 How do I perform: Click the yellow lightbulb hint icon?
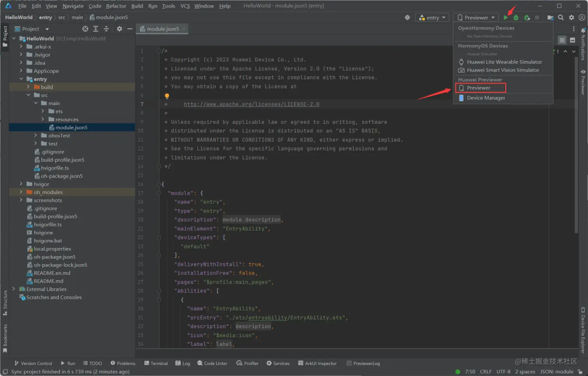pyautogui.click(x=167, y=96)
